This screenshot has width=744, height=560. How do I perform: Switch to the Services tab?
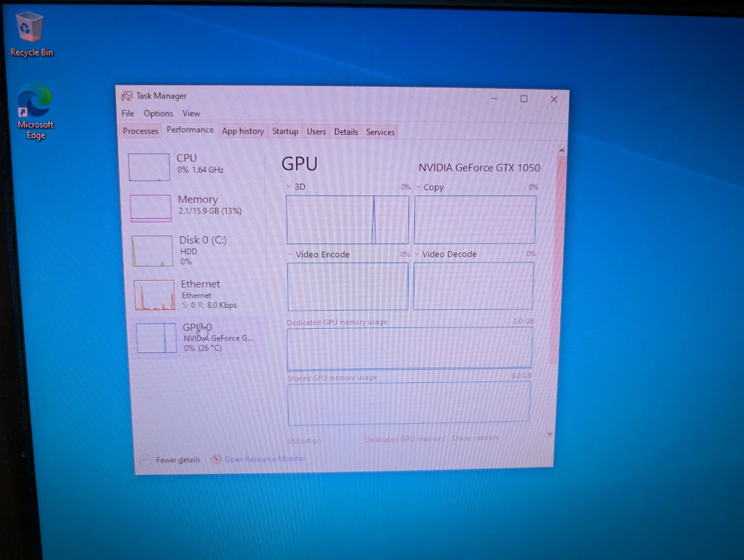(x=380, y=132)
